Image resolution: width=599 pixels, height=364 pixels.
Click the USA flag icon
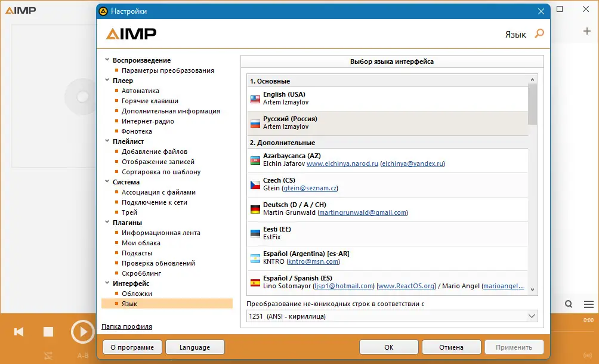[255, 99]
